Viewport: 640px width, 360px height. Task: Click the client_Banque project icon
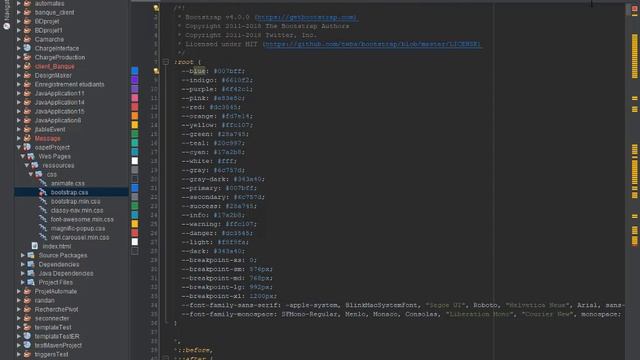coord(27,66)
